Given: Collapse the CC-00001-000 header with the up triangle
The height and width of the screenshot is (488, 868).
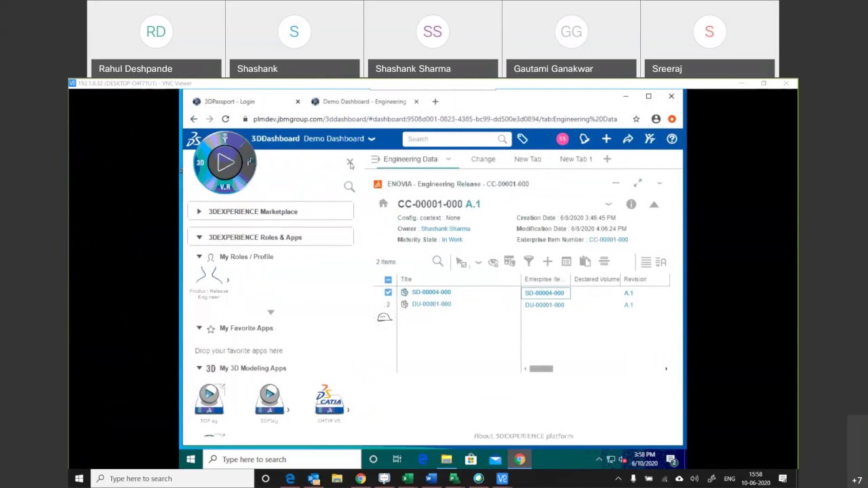Looking at the screenshot, I should click(654, 204).
